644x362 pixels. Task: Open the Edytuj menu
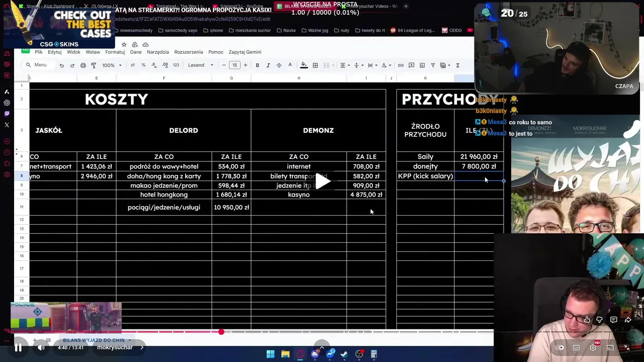[54, 52]
